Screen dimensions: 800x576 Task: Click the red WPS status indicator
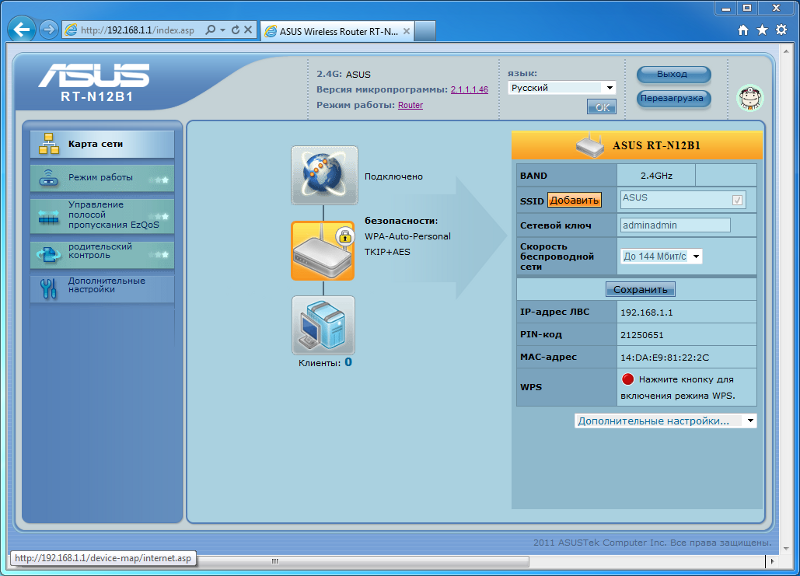coord(628,380)
